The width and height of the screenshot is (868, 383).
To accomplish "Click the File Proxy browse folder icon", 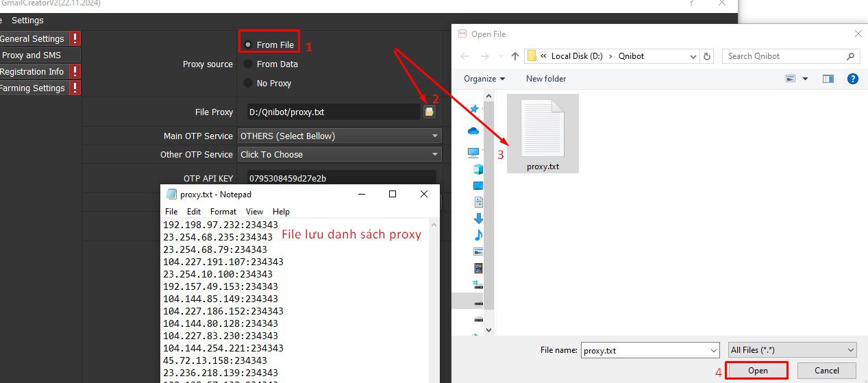I will tap(430, 112).
